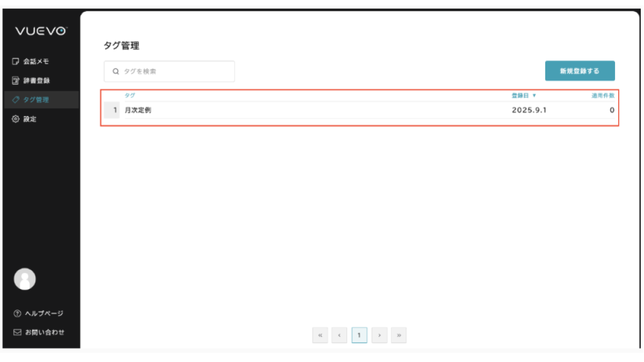Click the 設定 gear icon
The height and width of the screenshot is (362, 644).
tap(16, 119)
